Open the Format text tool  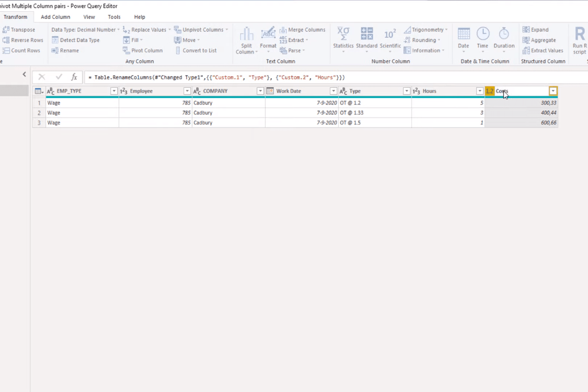point(268,40)
